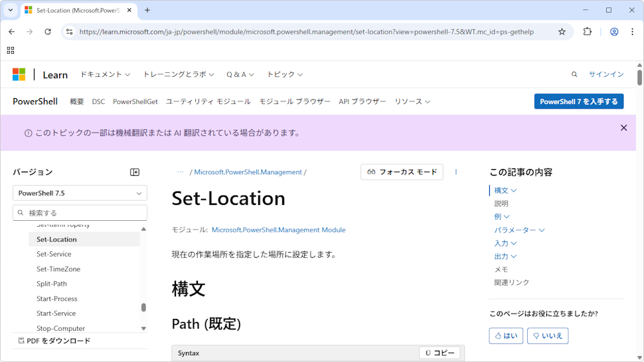Screen dimensions: 644x362
Task: Expand パラメーター in the article outline
Action: [519, 230]
